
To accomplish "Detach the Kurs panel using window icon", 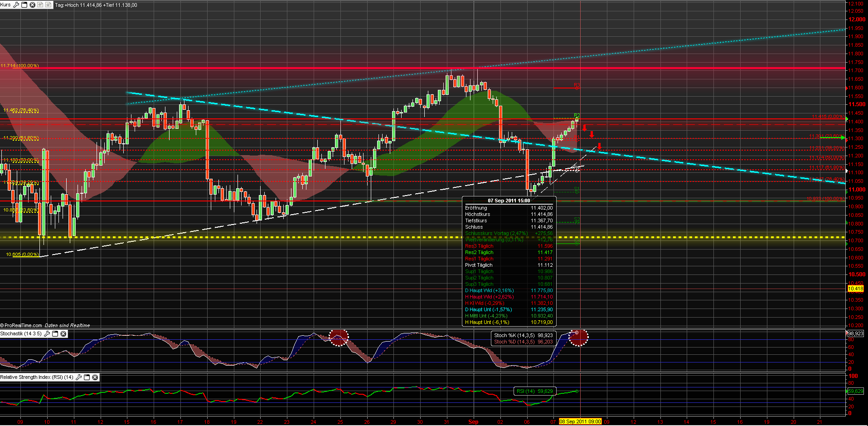I will click(24, 5).
